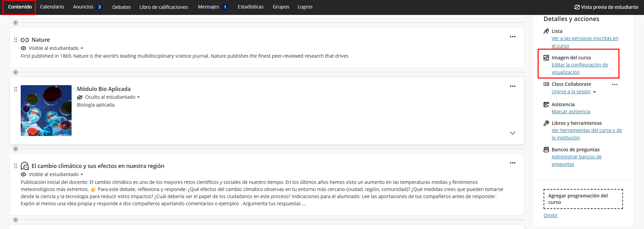Click Agregar programación del curso box

tap(583, 199)
